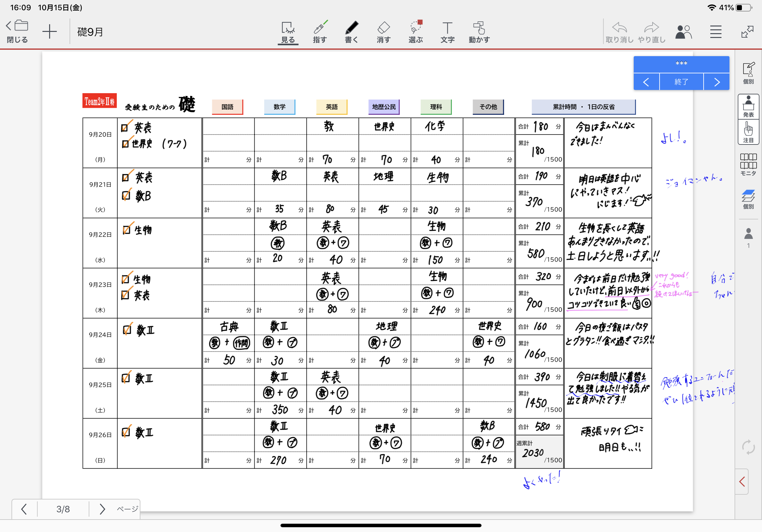This screenshot has width=762, height=532.
Task: Click the checkbox beside 9月20日 英表
Action: 125,128
